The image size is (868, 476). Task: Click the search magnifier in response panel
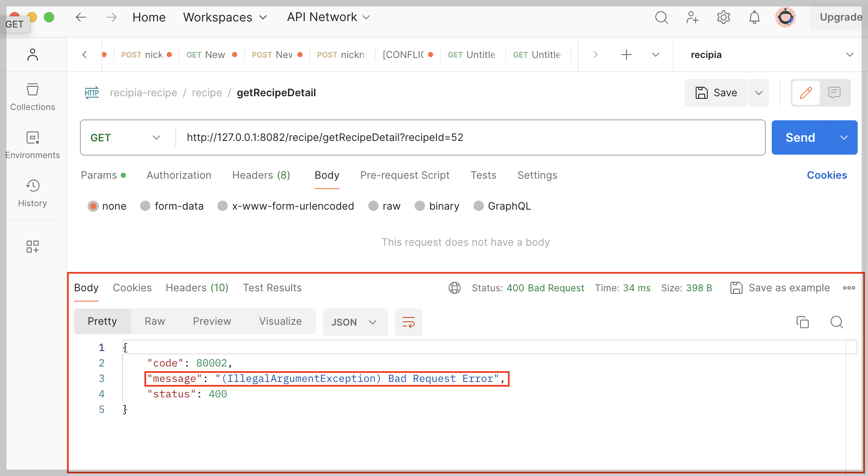tap(836, 322)
